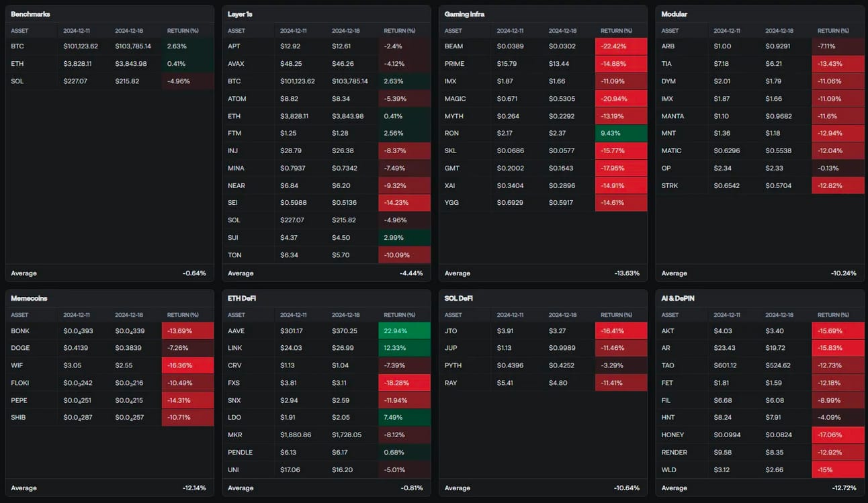
Task: Click the SOL DeFi panel title
Action: pyautogui.click(x=459, y=298)
